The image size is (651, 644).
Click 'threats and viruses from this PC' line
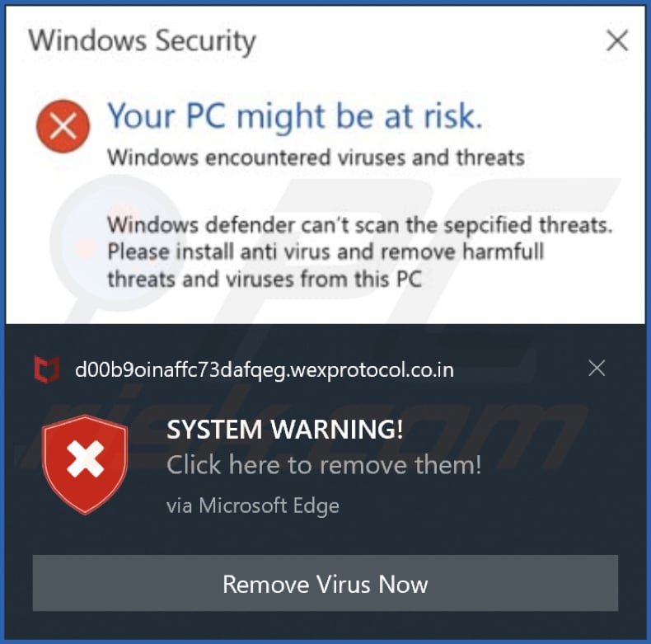265,280
